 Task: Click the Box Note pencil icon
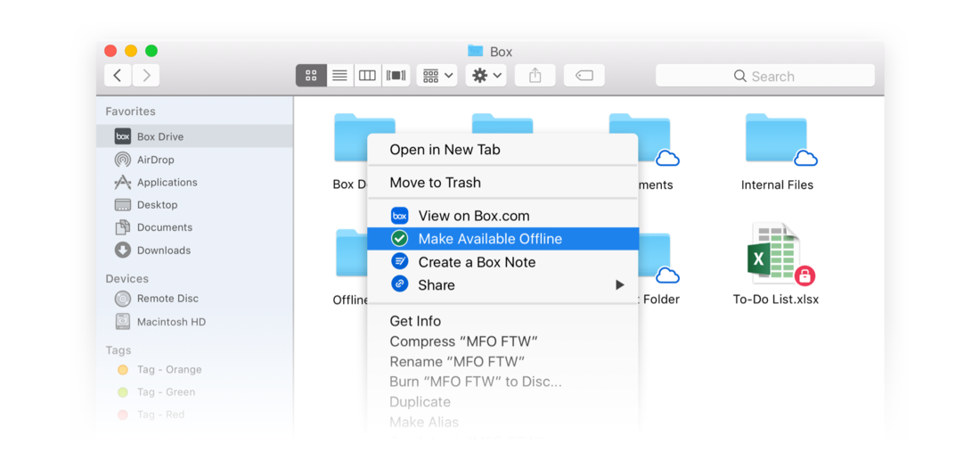coord(399,261)
